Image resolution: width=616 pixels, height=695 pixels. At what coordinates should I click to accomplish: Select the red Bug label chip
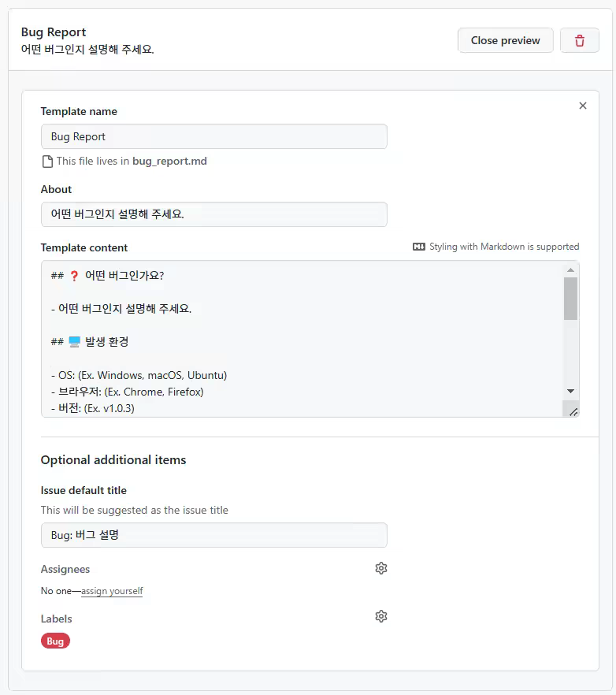[54, 641]
